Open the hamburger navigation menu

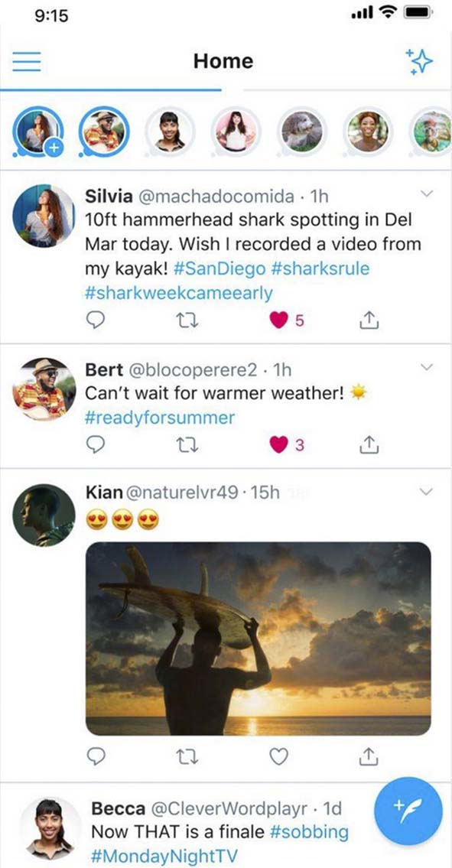[x=27, y=61]
